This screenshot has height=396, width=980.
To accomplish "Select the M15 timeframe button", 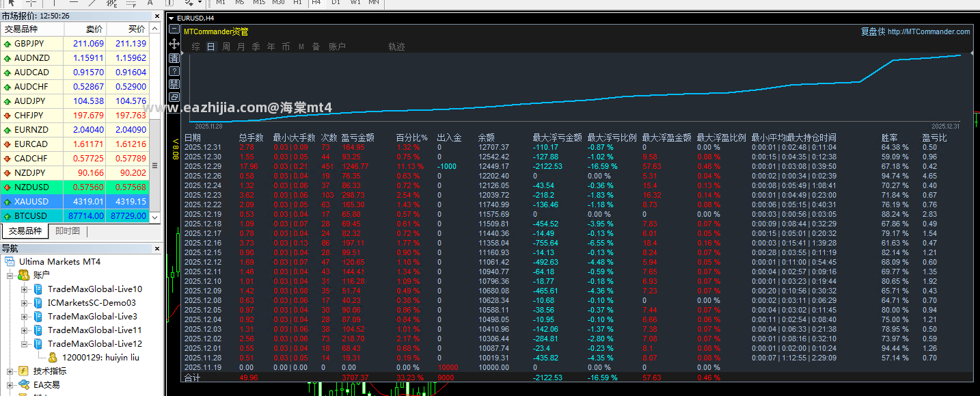I will point(259,3).
